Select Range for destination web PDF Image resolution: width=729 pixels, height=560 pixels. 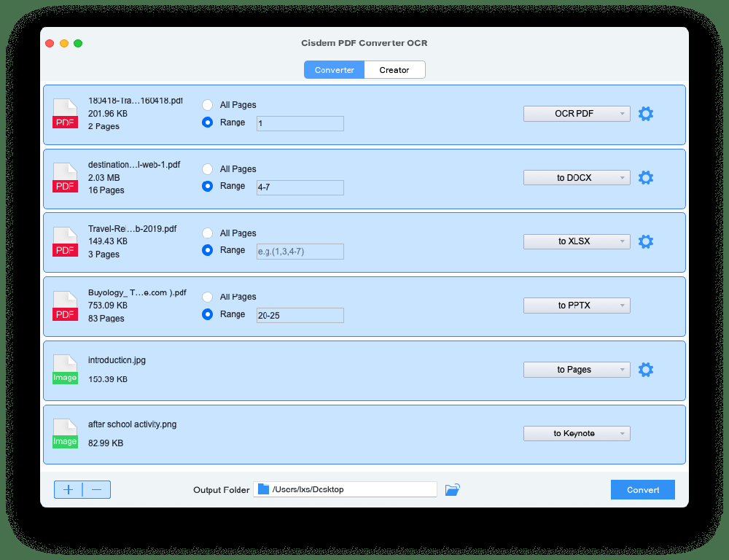pyautogui.click(x=207, y=186)
